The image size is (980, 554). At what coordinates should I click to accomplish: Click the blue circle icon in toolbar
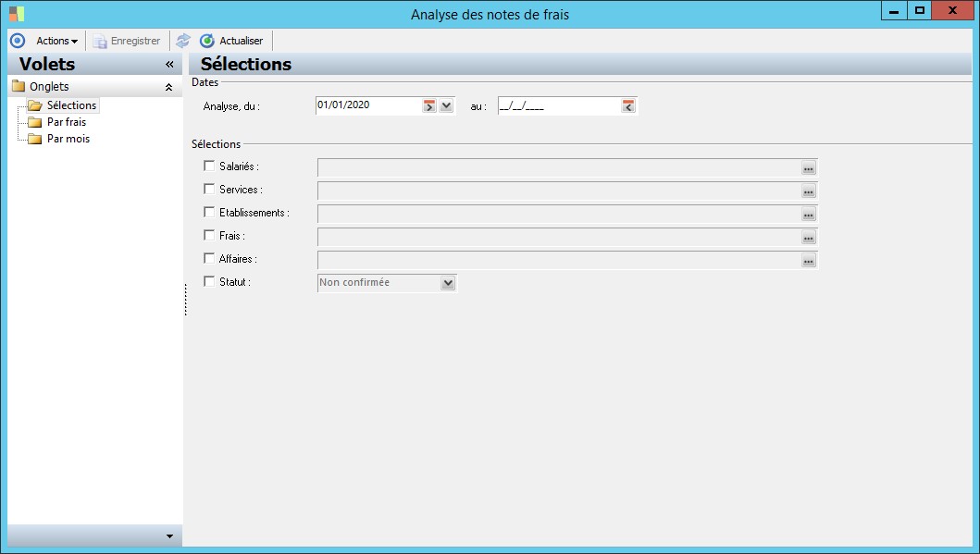18,41
